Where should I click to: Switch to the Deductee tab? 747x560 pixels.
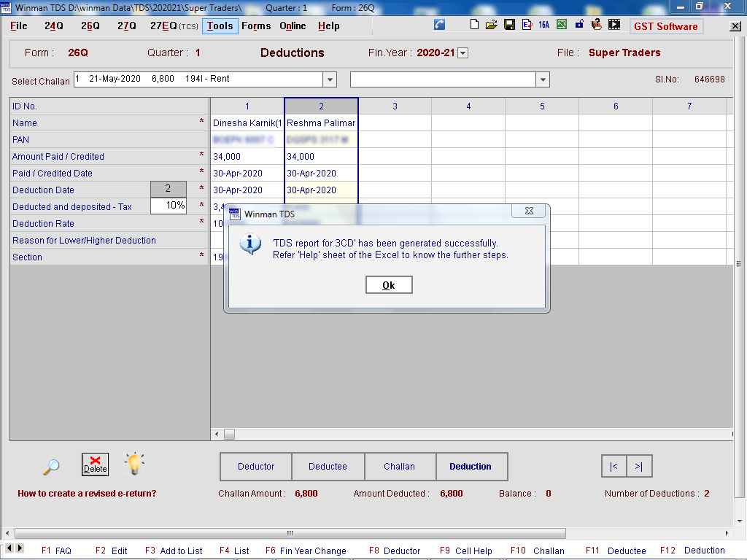[x=328, y=467]
